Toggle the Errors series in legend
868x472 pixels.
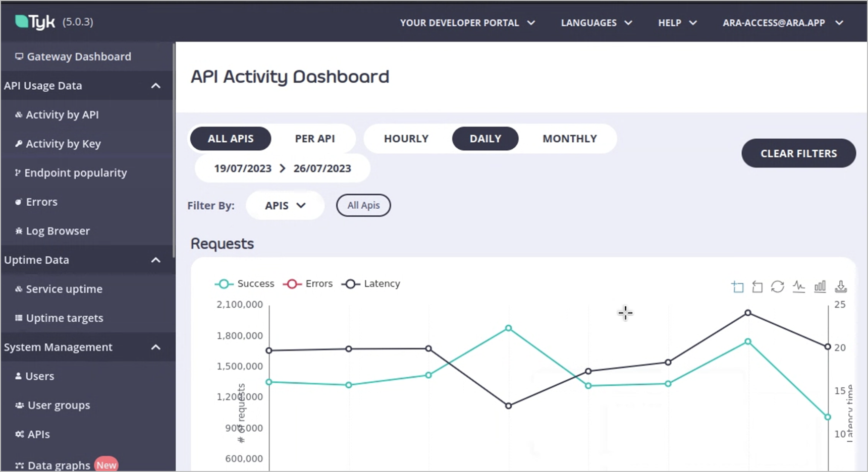[x=308, y=284]
